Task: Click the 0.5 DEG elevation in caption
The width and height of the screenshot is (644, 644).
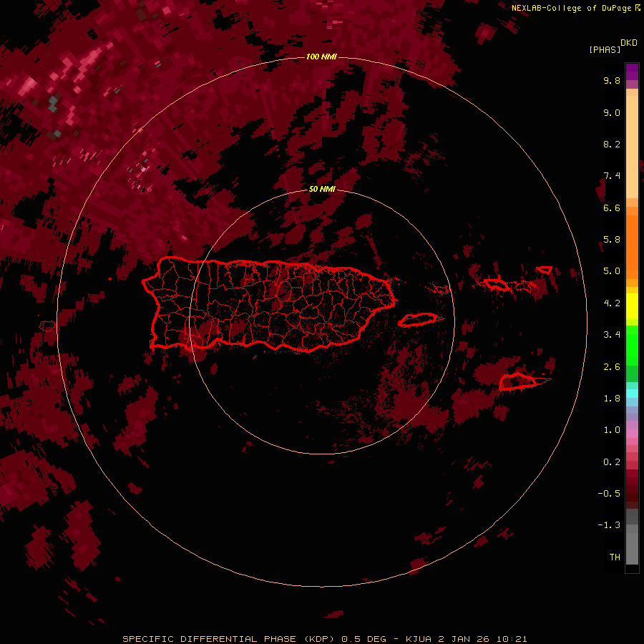Action: (364, 639)
